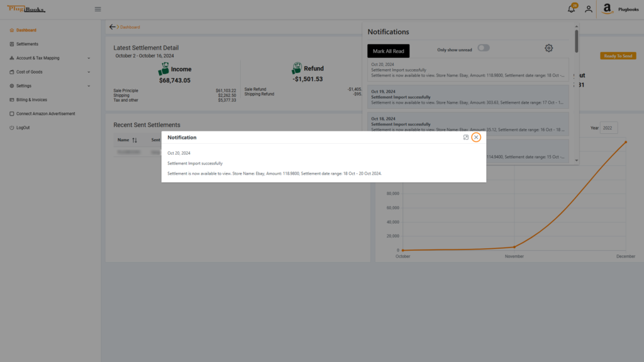Click the Dashboard sidebar icon

coord(11,30)
